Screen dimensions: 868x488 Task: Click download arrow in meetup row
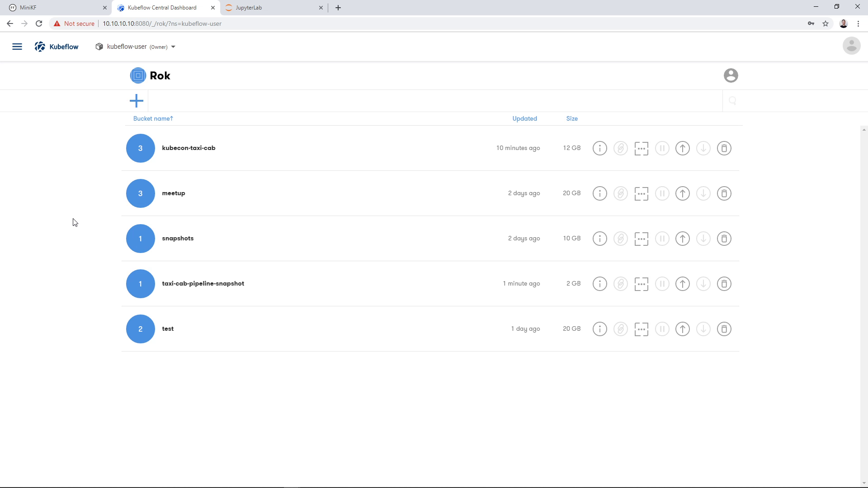(703, 193)
